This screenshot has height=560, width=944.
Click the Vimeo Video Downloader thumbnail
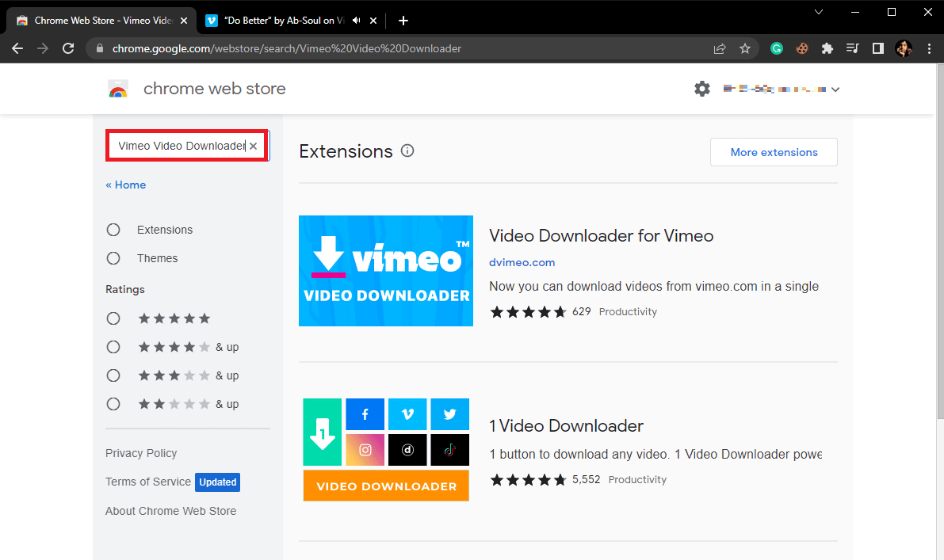[x=386, y=271]
